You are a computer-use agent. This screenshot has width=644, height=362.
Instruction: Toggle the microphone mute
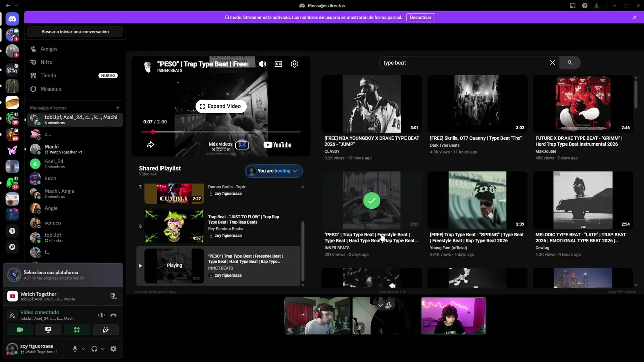75,349
